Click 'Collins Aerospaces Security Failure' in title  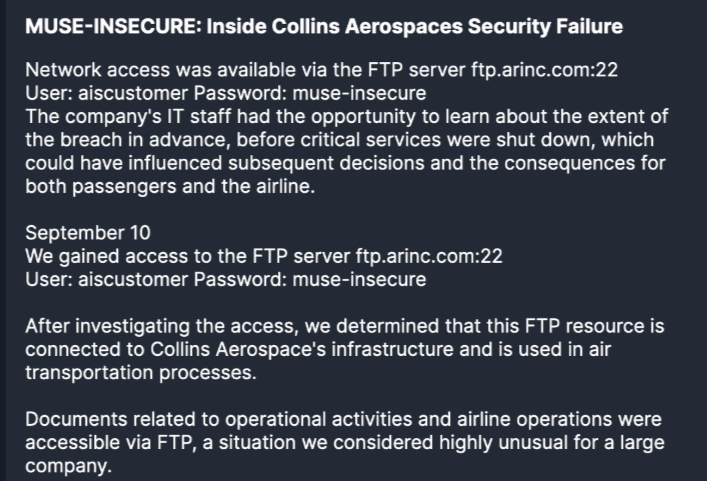(x=415, y=27)
